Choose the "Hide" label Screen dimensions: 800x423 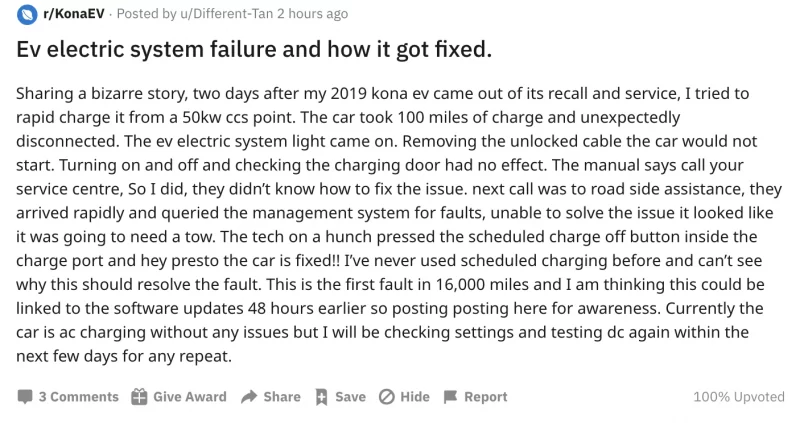(415, 397)
